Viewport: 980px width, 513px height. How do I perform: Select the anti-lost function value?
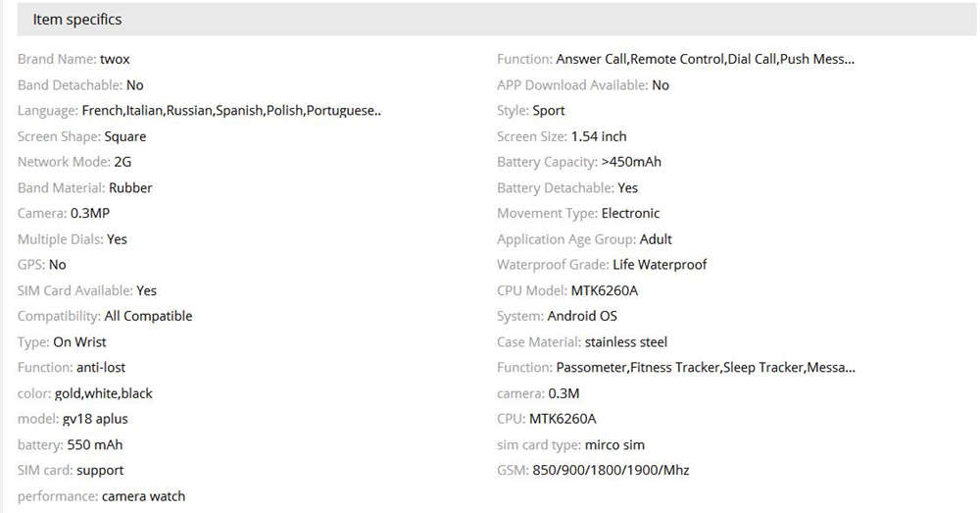click(101, 368)
